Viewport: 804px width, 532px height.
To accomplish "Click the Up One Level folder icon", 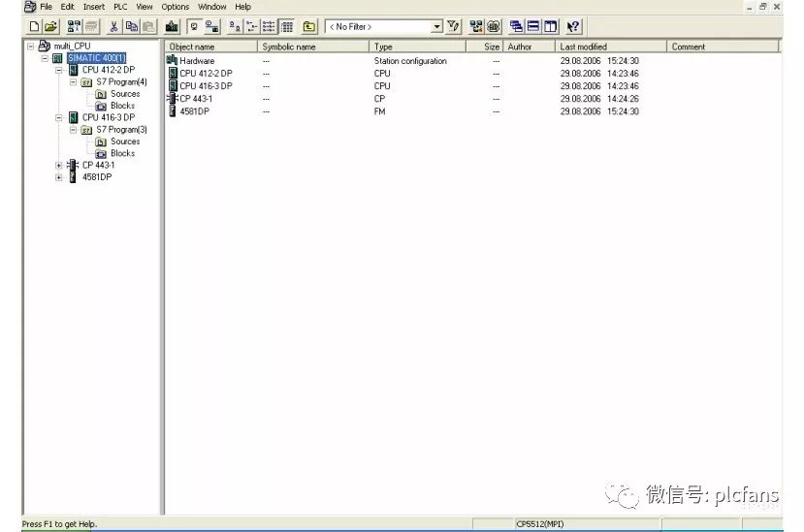I will coord(309,27).
